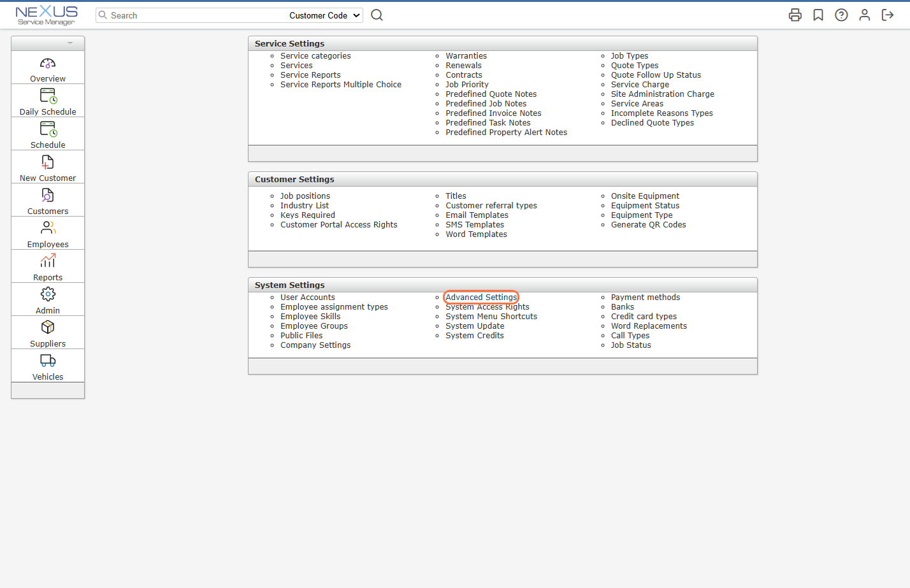Open System Update link

pos(475,326)
